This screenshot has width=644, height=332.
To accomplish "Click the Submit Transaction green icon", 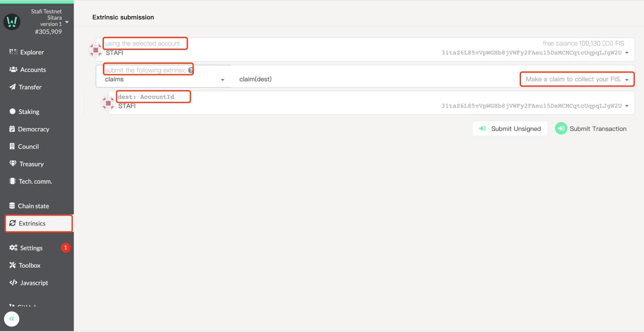I will tap(561, 129).
